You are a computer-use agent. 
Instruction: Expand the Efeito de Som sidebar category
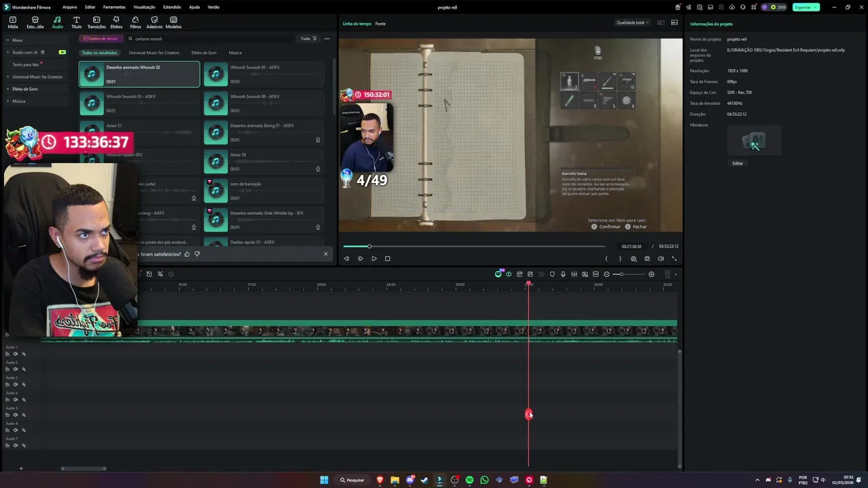click(7, 89)
